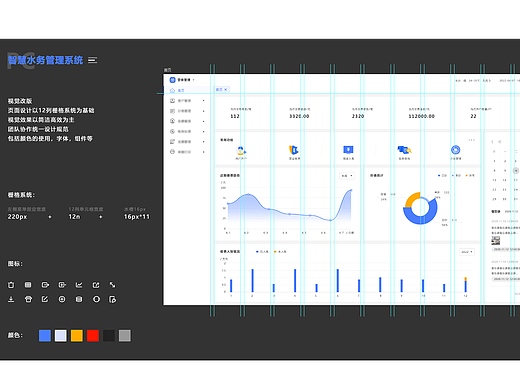Click the stat card value 112
This screenshot has width=520, height=390.
click(235, 116)
